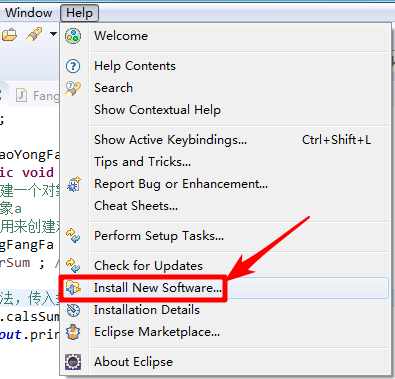Close the open Help menu header
This screenshot has width=395, height=379.
click(x=79, y=13)
